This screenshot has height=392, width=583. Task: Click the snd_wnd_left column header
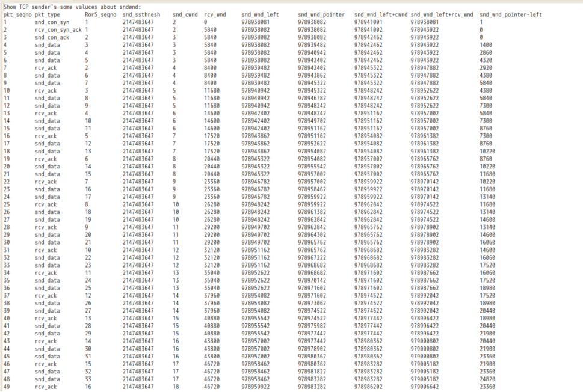(x=259, y=14)
